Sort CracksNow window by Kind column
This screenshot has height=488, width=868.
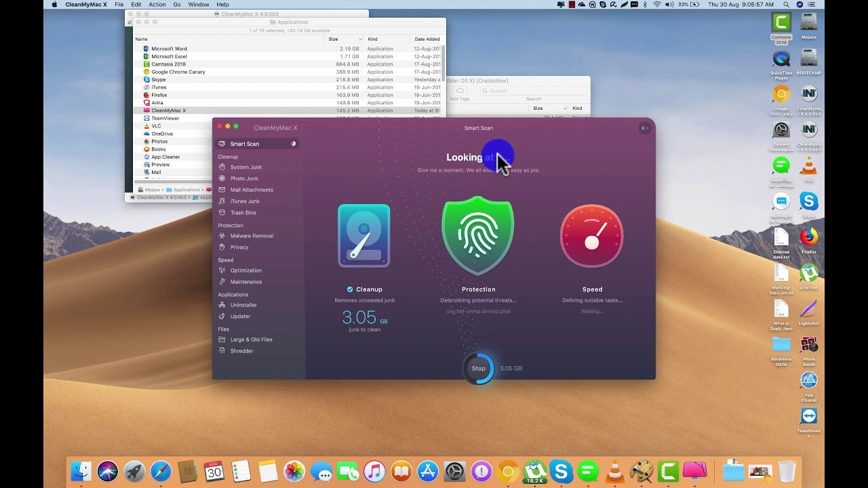578,108
